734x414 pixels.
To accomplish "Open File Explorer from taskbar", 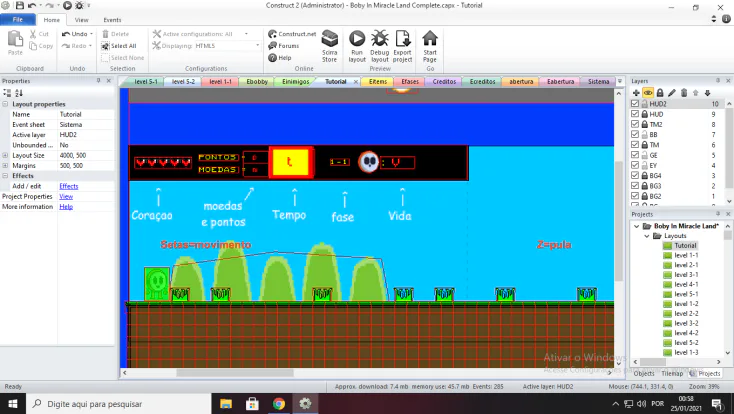I will coord(226,404).
